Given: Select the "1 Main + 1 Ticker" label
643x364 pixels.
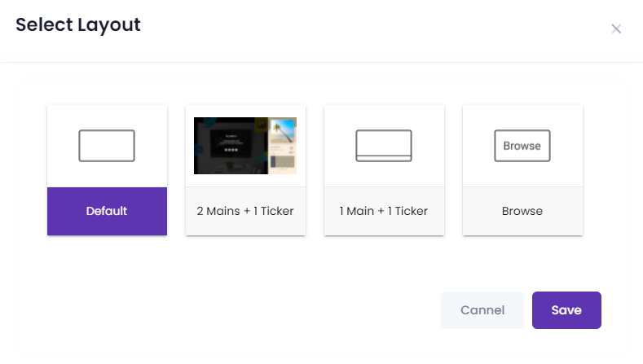Looking at the screenshot, I should pos(384,211).
